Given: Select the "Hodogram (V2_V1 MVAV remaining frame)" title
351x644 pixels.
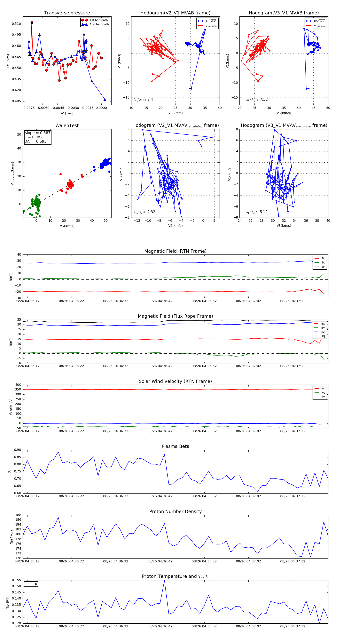Looking at the screenshot, I should pos(175,125).
